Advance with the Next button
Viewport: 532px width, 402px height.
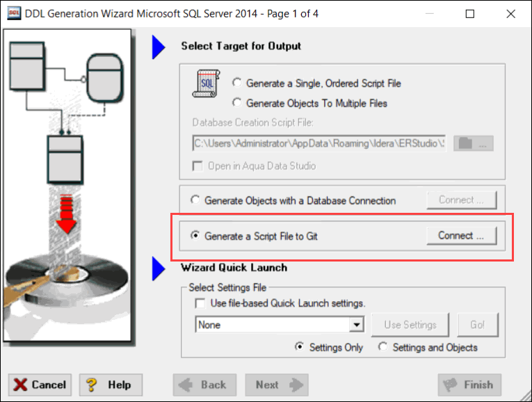pyautogui.click(x=277, y=385)
